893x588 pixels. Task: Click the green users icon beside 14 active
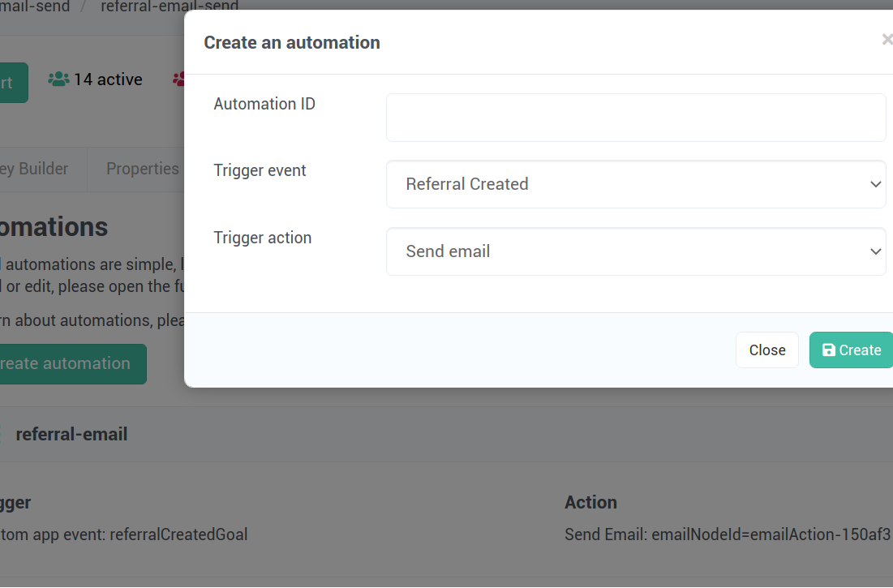tap(58, 79)
